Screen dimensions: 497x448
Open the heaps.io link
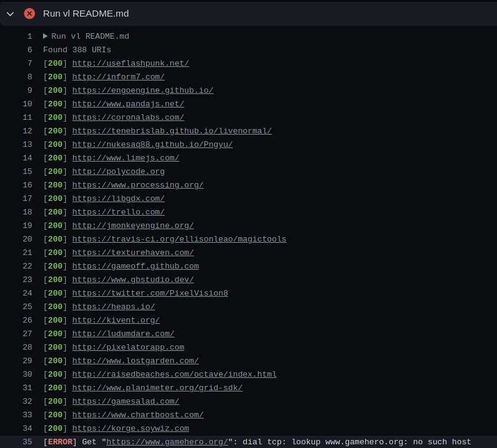click(113, 307)
